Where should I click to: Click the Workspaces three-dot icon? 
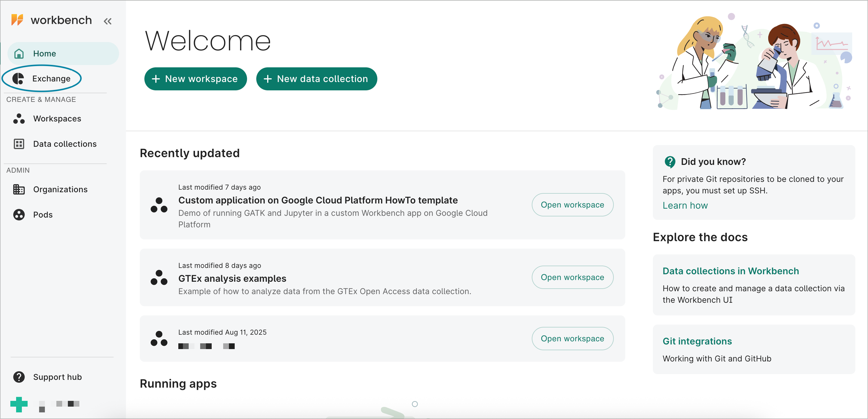coord(19,119)
